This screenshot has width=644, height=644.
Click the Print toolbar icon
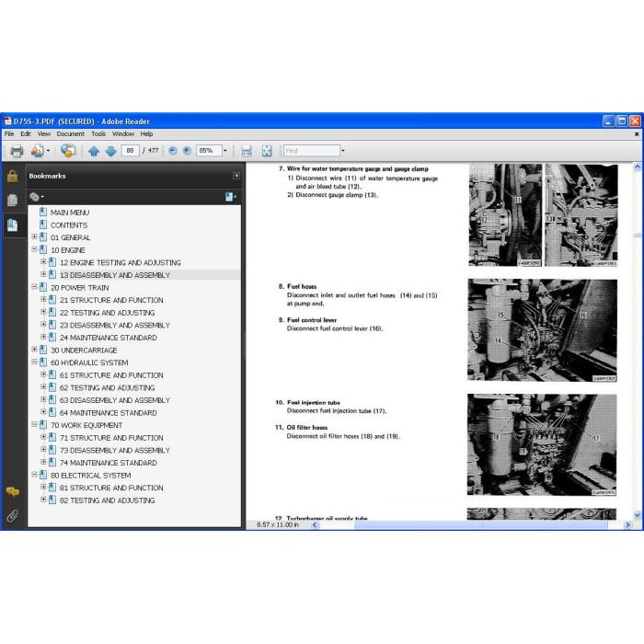[x=17, y=151]
